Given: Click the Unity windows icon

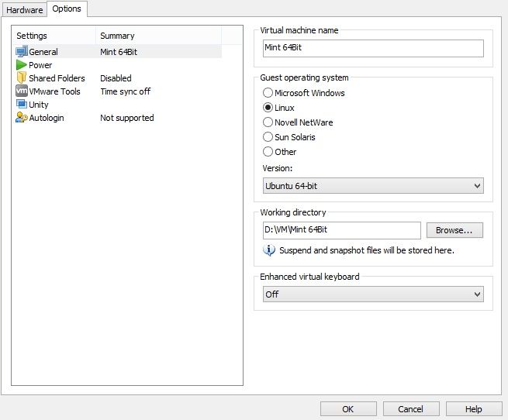Looking at the screenshot, I should coord(22,104).
